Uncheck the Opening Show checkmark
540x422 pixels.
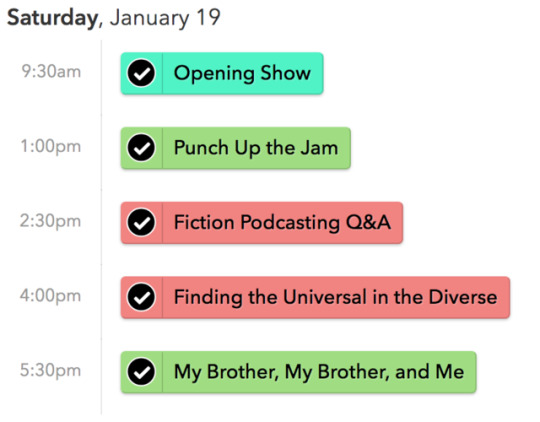coord(141,73)
